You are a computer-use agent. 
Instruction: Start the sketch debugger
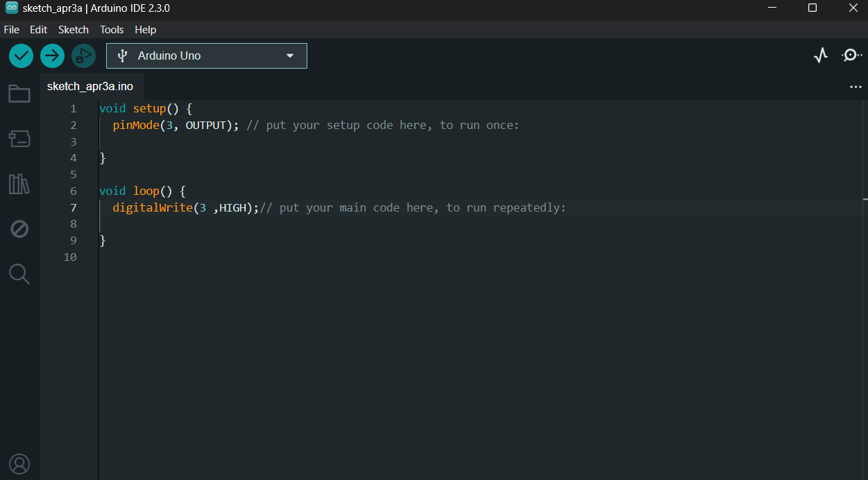83,56
